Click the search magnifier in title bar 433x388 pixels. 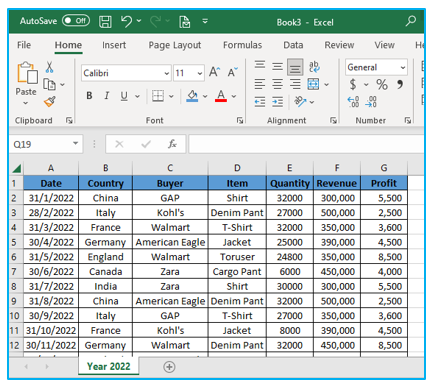coord(411,21)
